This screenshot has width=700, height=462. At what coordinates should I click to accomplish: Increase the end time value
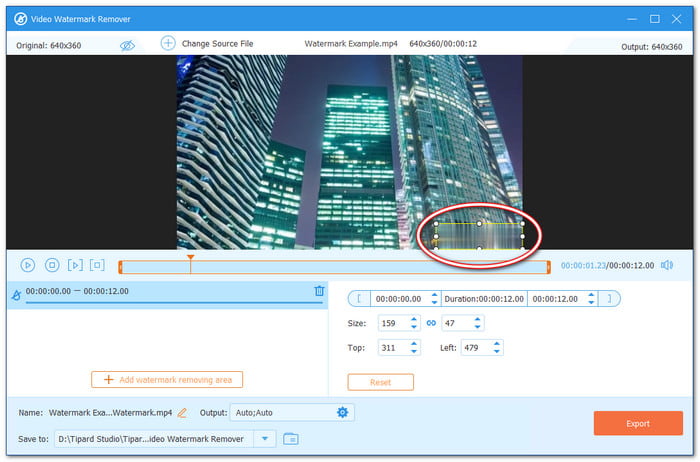(x=591, y=295)
